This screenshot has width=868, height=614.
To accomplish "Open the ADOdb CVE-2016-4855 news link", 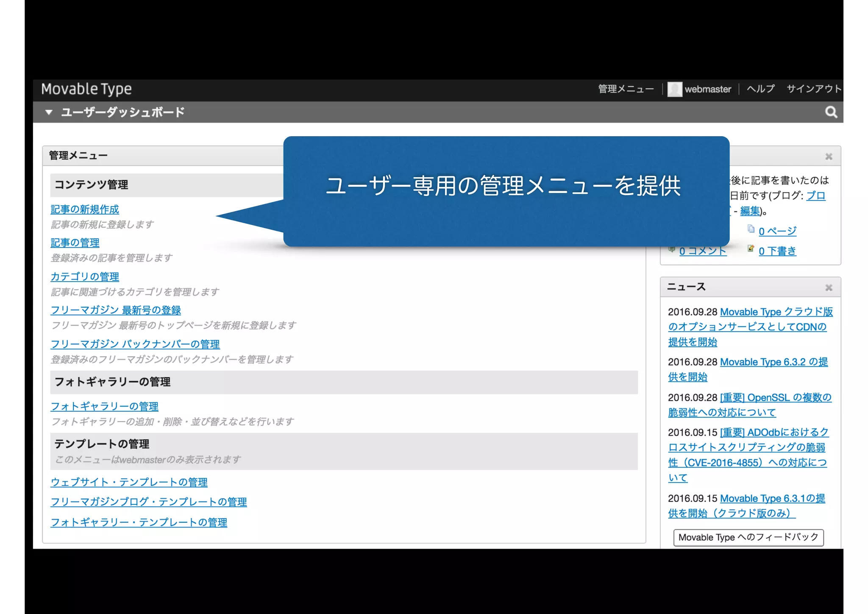I will 748,455.
